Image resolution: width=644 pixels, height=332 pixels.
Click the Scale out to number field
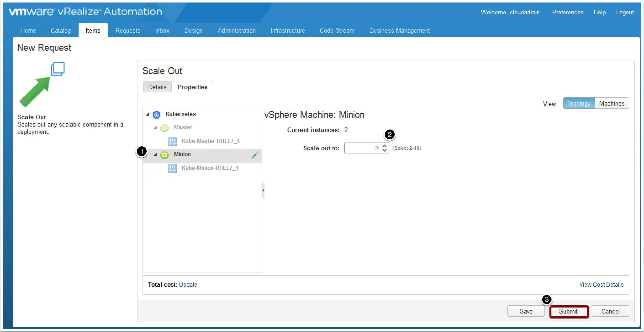[362, 148]
